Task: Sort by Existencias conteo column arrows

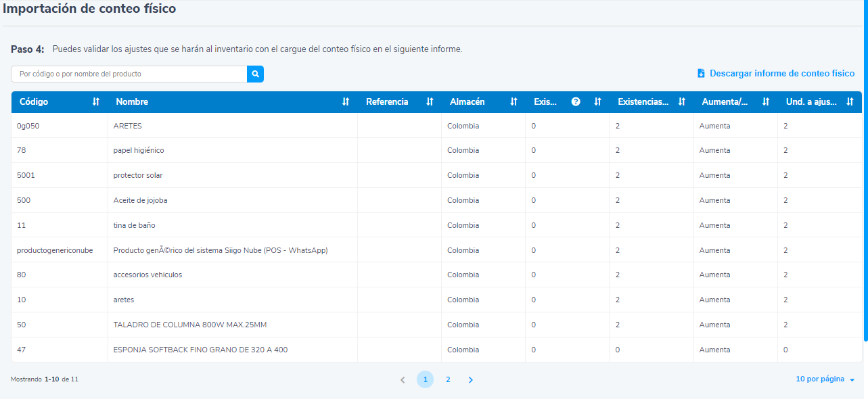Action: pos(682,102)
